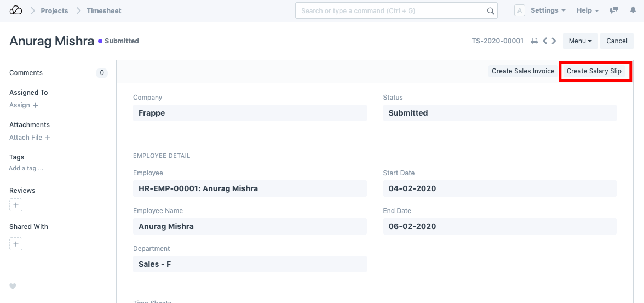Go to next timesheet record arrow

point(554,41)
